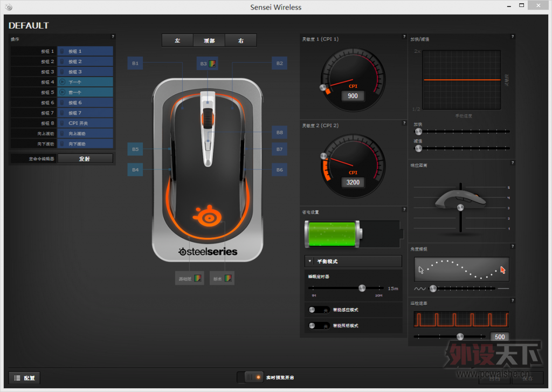Click the play icon beside 下一个
552x392 pixels.
(63, 82)
